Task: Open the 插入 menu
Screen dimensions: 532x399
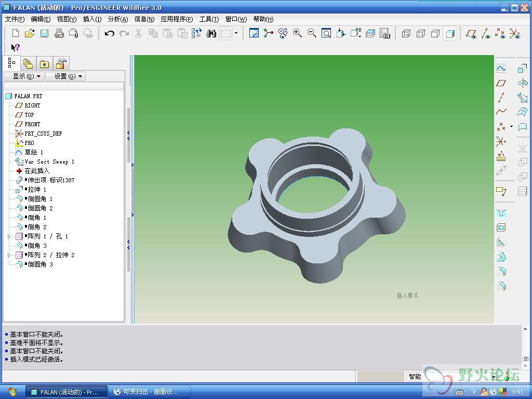Action: [92, 19]
